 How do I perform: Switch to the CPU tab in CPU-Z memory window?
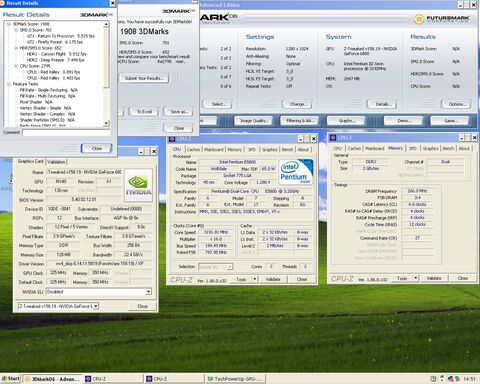[x=337, y=148]
